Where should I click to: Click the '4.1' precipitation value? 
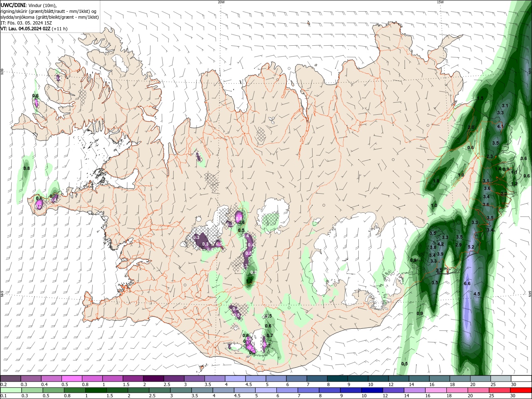pyautogui.click(x=500, y=126)
